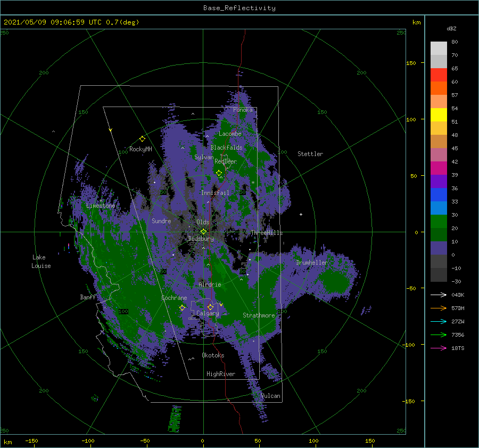
Task: Click the green 7356 arrow in legend
Action: tap(439, 335)
